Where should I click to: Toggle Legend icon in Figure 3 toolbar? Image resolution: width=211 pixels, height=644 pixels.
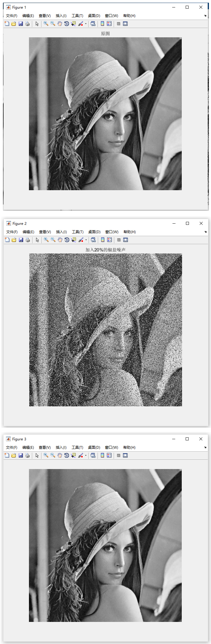pos(109,455)
